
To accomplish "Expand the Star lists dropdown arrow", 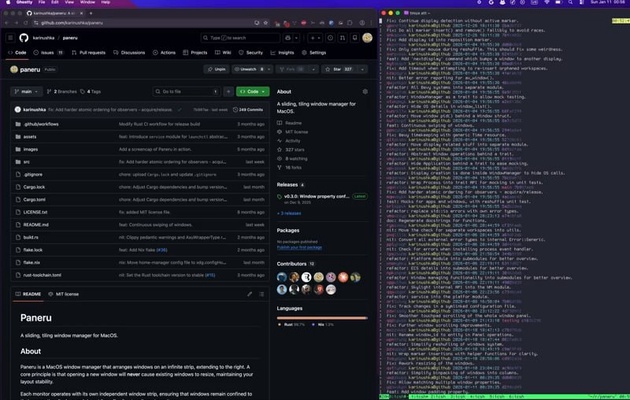I will tap(362, 69).
